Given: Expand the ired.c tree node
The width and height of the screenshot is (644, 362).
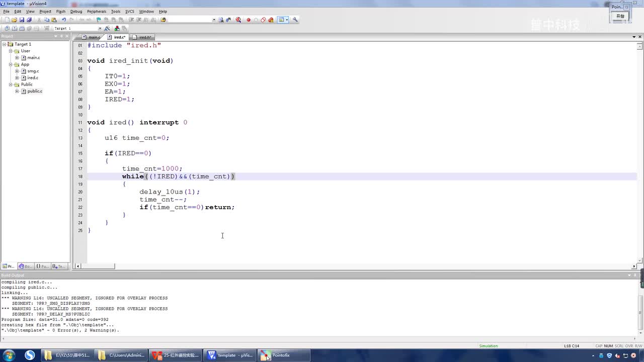Looking at the screenshot, I should [17, 78].
